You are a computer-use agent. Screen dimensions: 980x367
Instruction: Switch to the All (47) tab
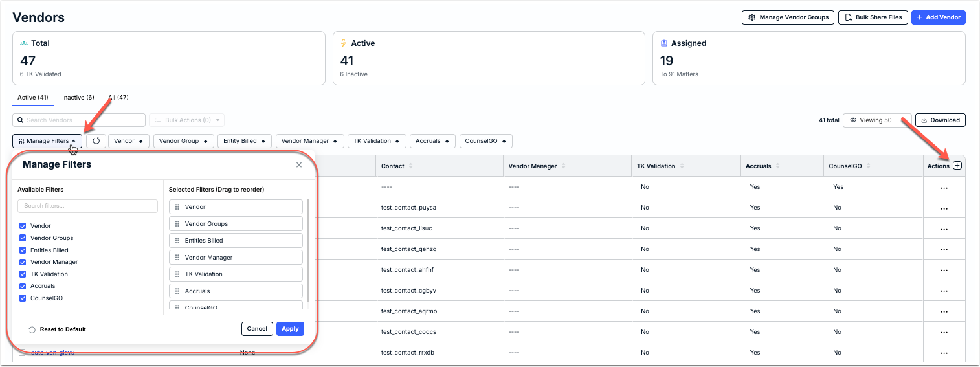(x=118, y=98)
